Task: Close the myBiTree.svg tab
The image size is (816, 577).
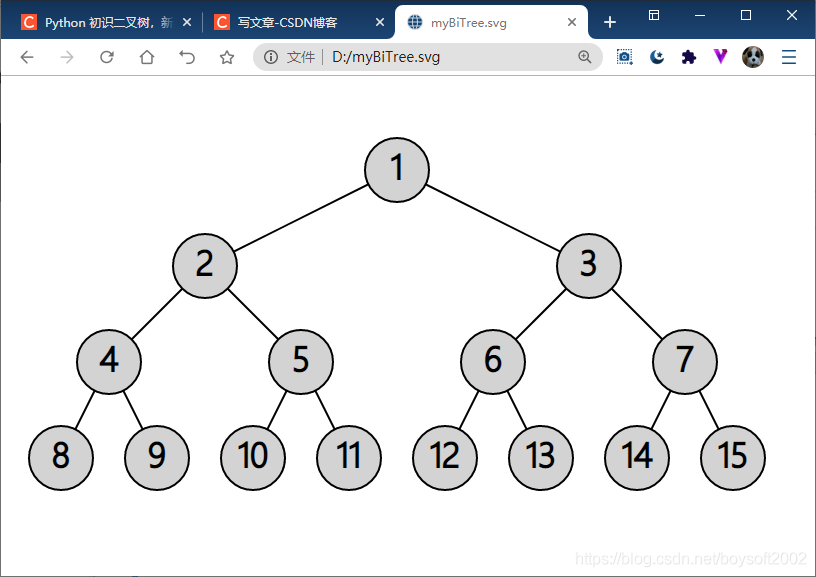Action: click(x=572, y=22)
